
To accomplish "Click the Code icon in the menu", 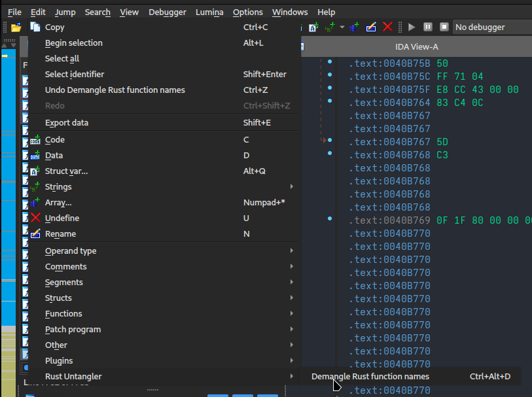I will (35, 140).
